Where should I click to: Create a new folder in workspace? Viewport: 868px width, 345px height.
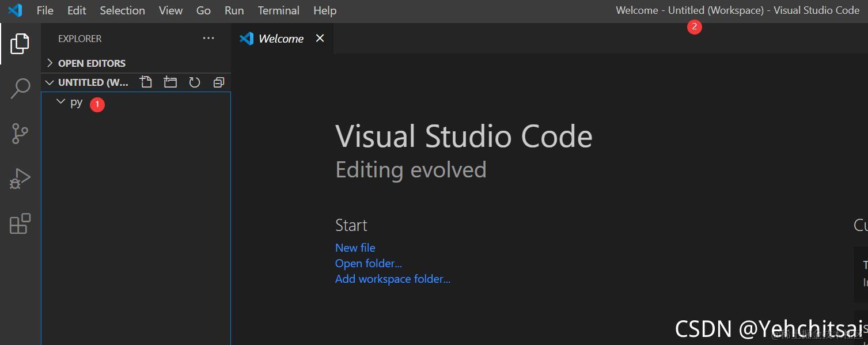click(x=170, y=82)
